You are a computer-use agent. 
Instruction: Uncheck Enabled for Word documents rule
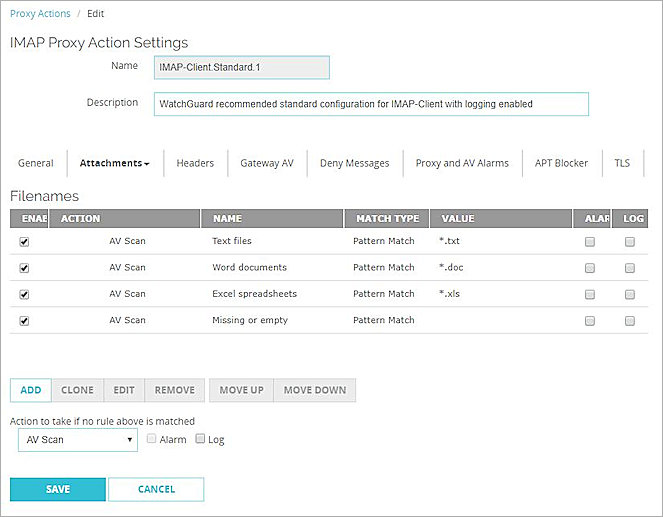[x=24, y=268]
